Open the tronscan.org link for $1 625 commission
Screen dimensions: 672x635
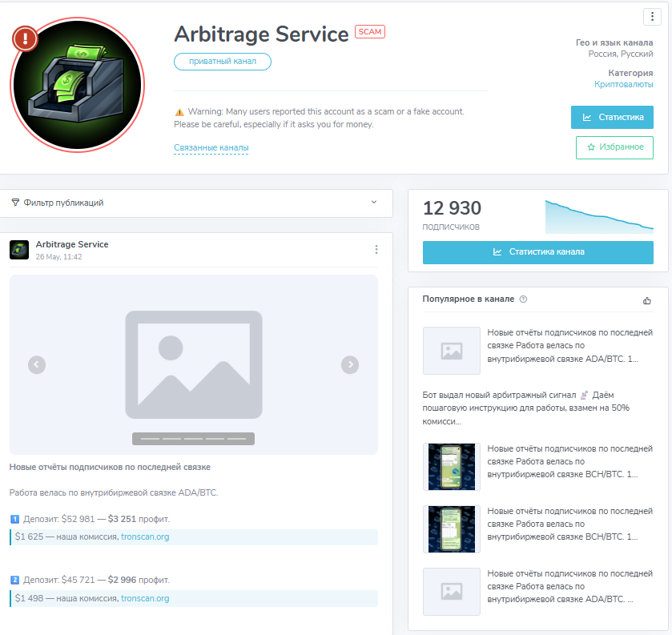[x=145, y=537]
